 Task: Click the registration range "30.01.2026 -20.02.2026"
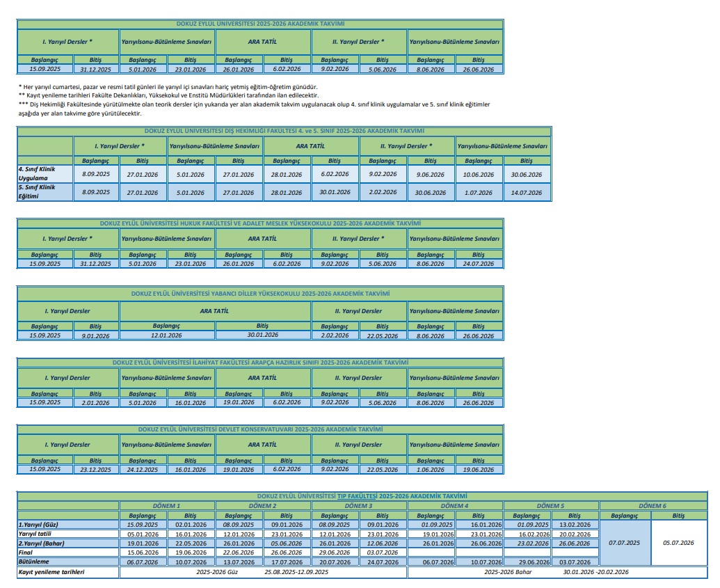point(595,573)
